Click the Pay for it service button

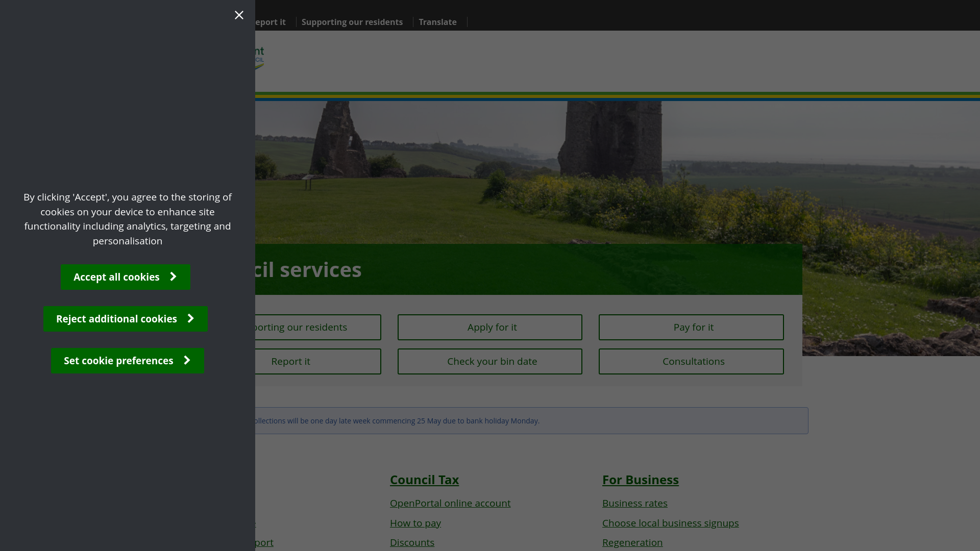(x=691, y=327)
